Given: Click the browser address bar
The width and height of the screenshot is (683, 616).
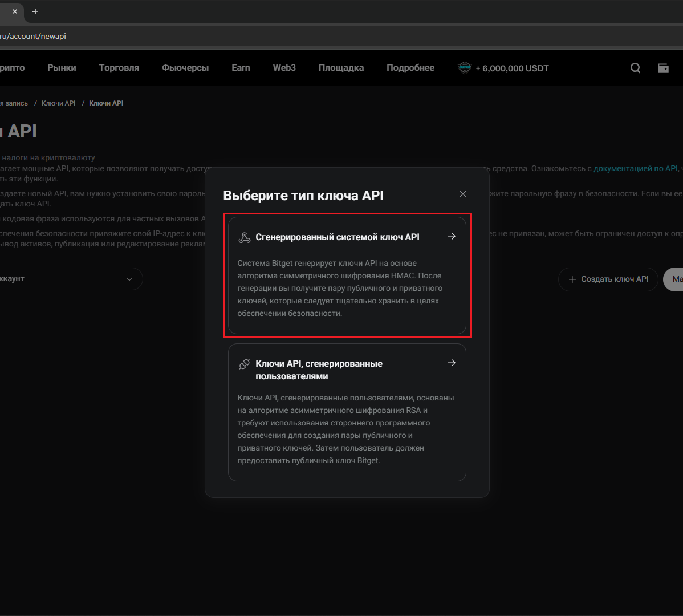Looking at the screenshot, I should pyautogui.click(x=342, y=36).
